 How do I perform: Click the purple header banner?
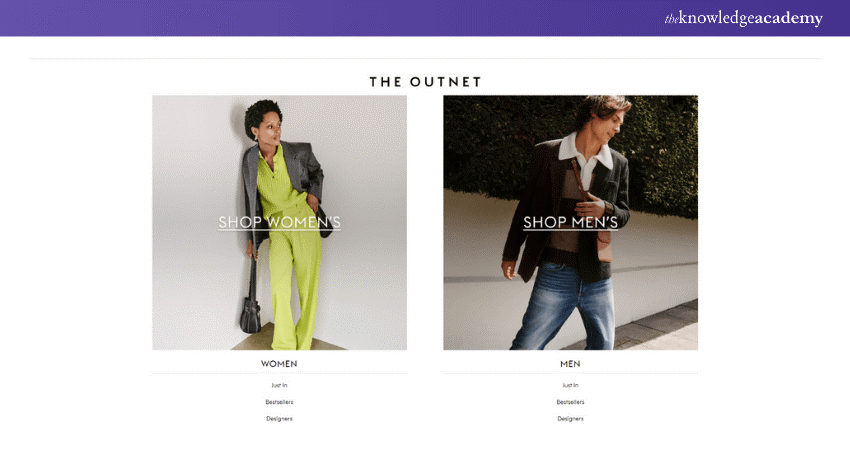425,18
